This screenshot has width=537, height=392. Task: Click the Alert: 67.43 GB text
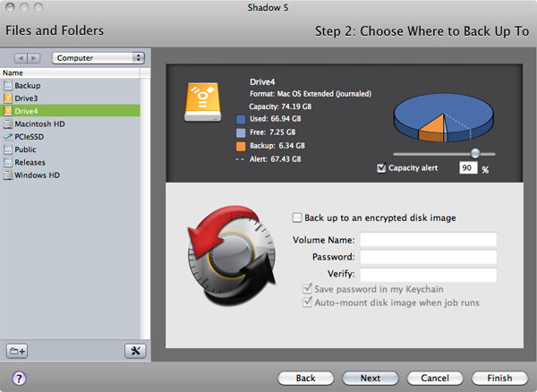[x=276, y=158]
